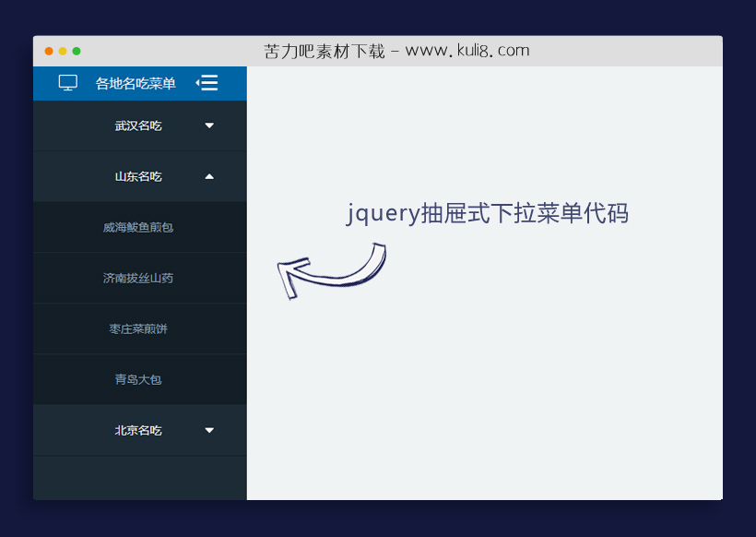
Task: Click the down chevron on 武汉名吃
Action: 209,125
